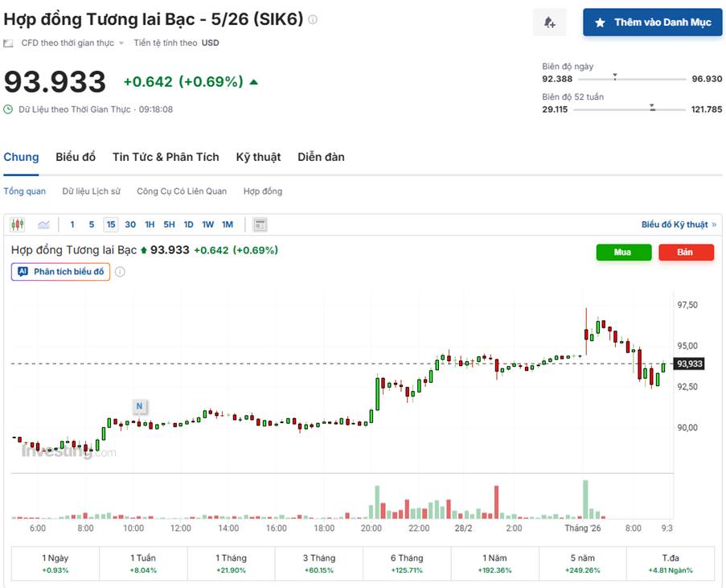Select the 5 năm performance period
Image resolution: width=726 pixels, height=588 pixels.
coord(582,564)
